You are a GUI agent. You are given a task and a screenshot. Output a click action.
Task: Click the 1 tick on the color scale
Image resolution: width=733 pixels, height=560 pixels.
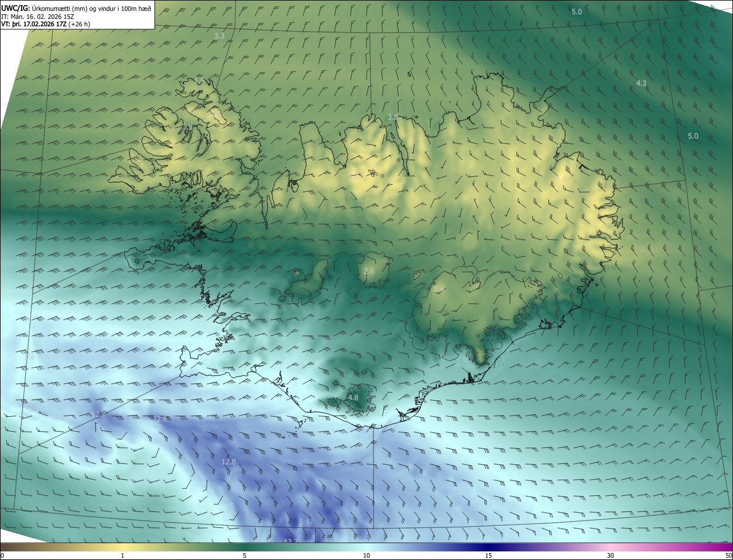point(123,555)
